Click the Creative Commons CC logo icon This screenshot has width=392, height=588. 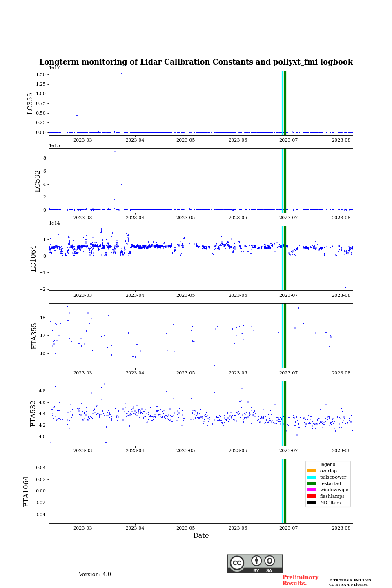tap(237, 563)
